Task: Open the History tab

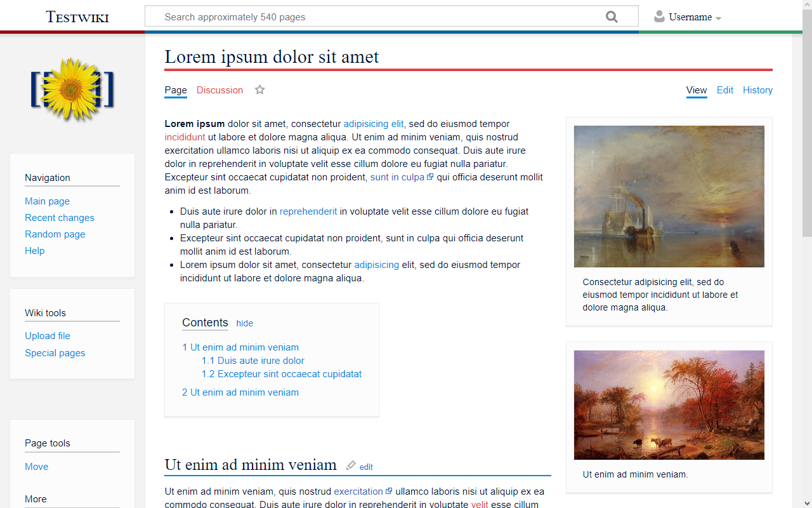Action: click(757, 90)
